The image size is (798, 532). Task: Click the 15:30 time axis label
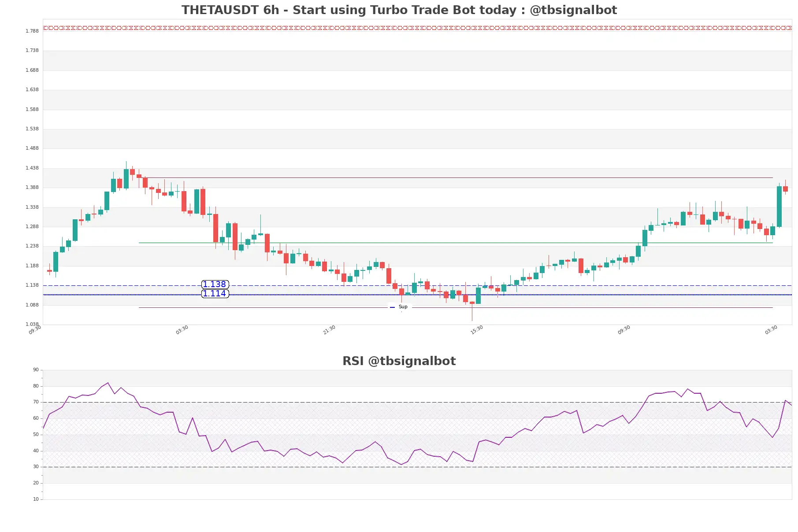click(x=477, y=330)
